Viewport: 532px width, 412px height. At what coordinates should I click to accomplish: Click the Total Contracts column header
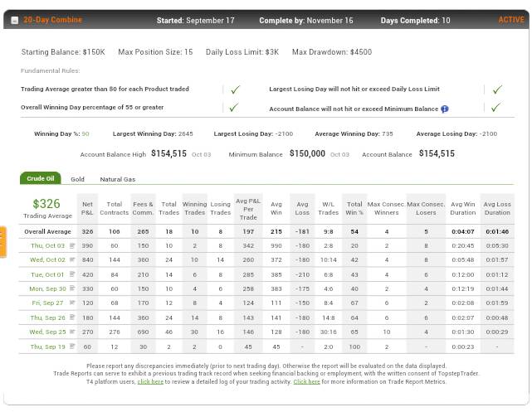114,208
